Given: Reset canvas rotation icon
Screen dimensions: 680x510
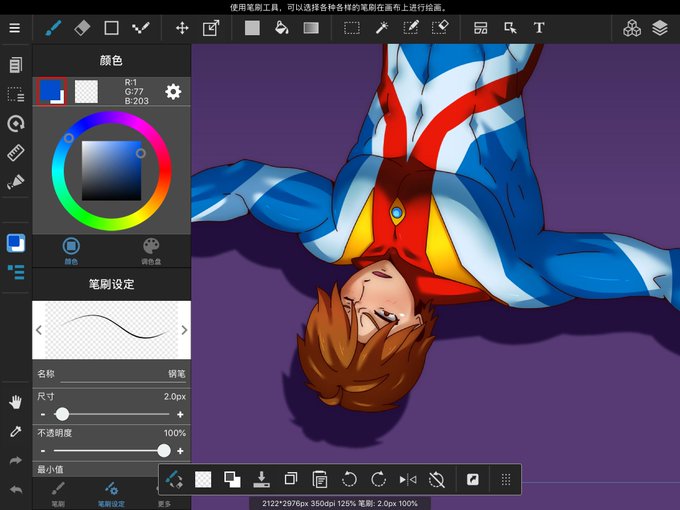Looking at the screenshot, I should [x=437, y=480].
